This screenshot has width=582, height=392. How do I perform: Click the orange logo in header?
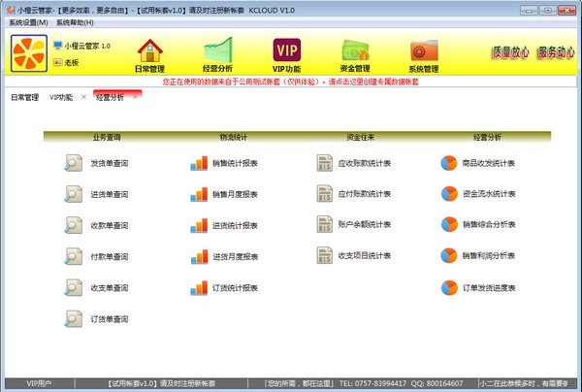pyautogui.click(x=29, y=53)
